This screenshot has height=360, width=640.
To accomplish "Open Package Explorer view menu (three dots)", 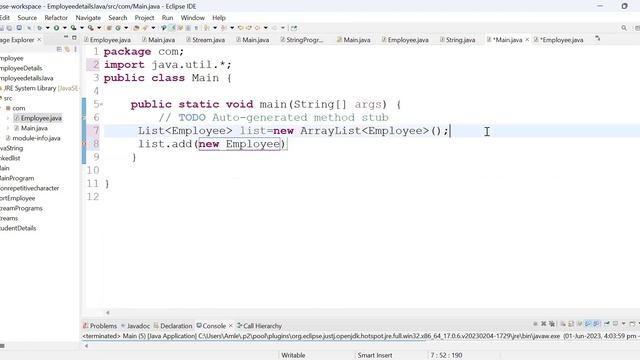I will tap(76, 49).
